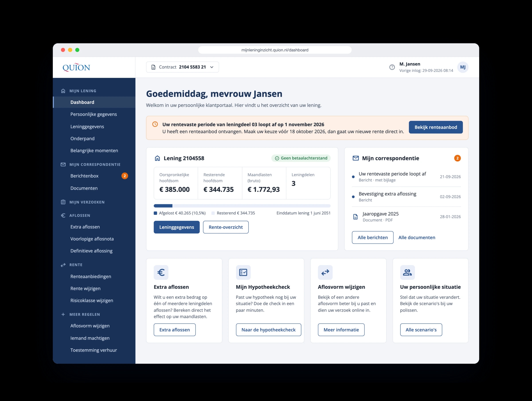
Task: Click the Alle berichten button
Action: [x=373, y=237]
